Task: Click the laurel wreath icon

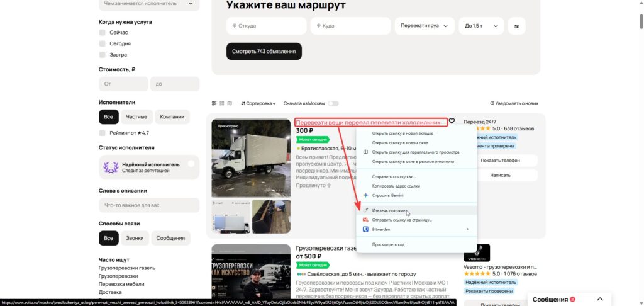Action: (x=111, y=167)
